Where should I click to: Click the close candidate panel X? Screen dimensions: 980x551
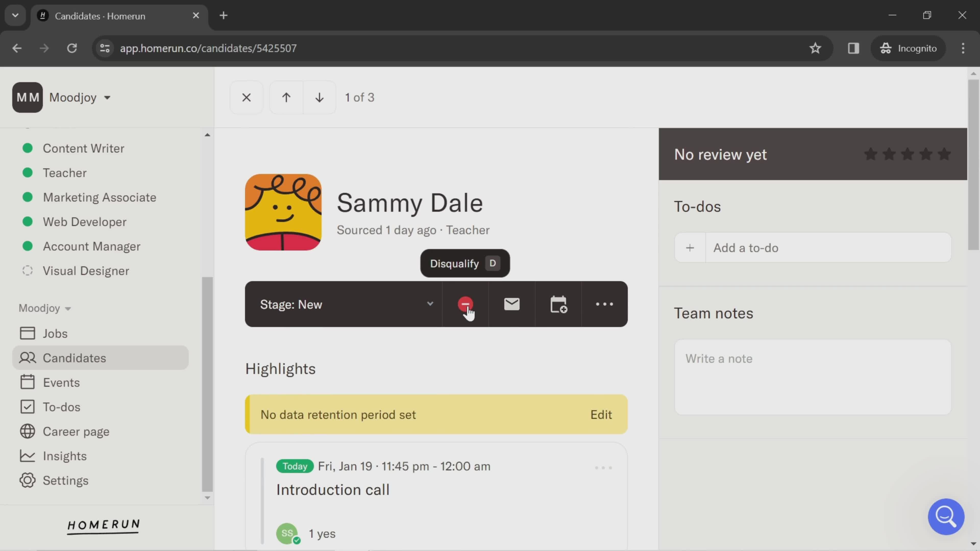[246, 97]
